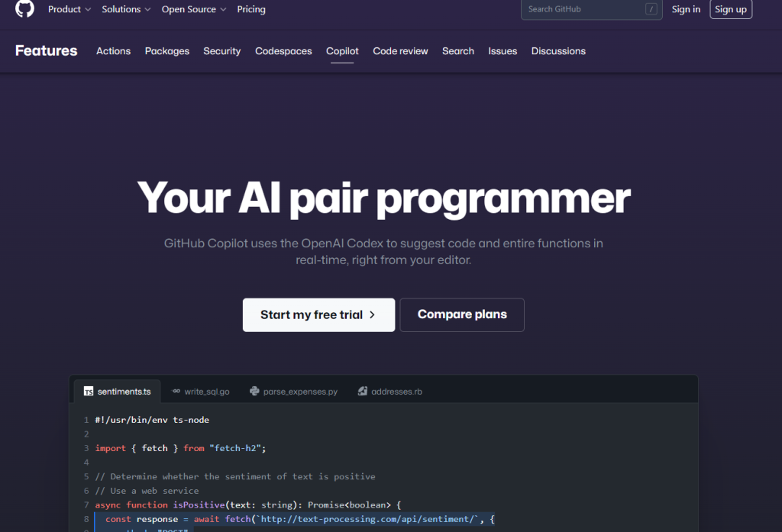Click the Sign in link
The width and height of the screenshot is (782, 532).
coord(686,9)
